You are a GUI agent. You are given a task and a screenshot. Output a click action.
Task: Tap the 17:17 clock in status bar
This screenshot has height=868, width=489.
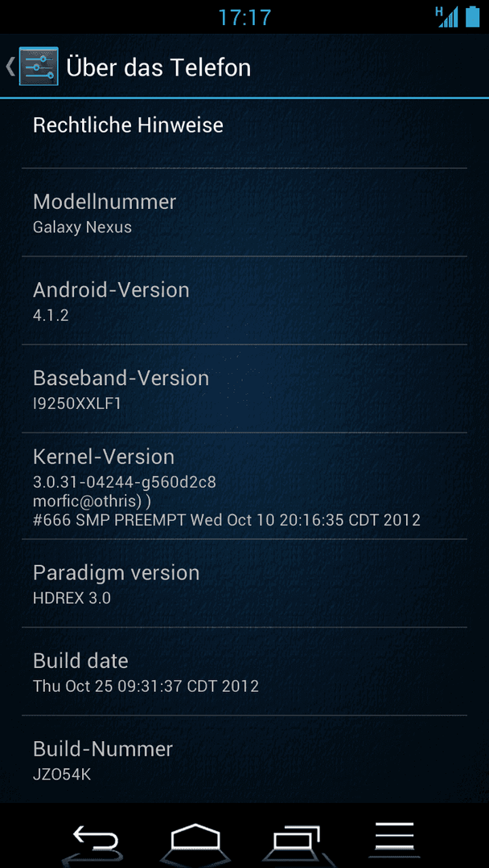pos(244,17)
